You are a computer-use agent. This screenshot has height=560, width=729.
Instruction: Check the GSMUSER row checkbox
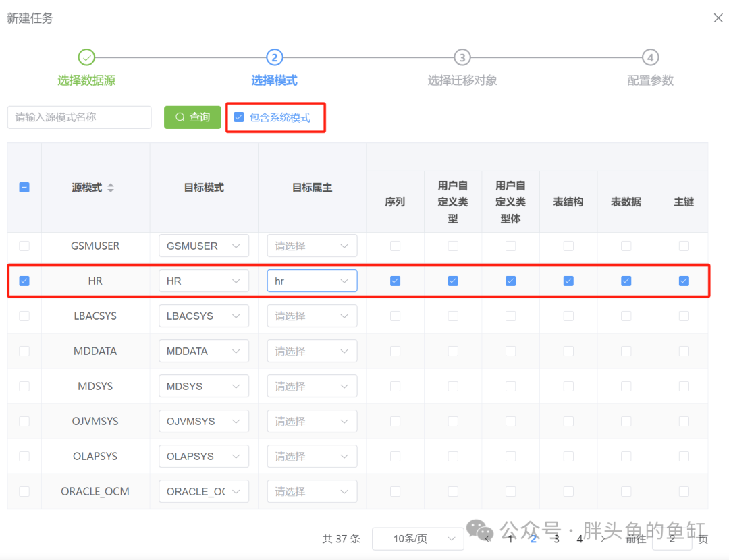click(24, 246)
